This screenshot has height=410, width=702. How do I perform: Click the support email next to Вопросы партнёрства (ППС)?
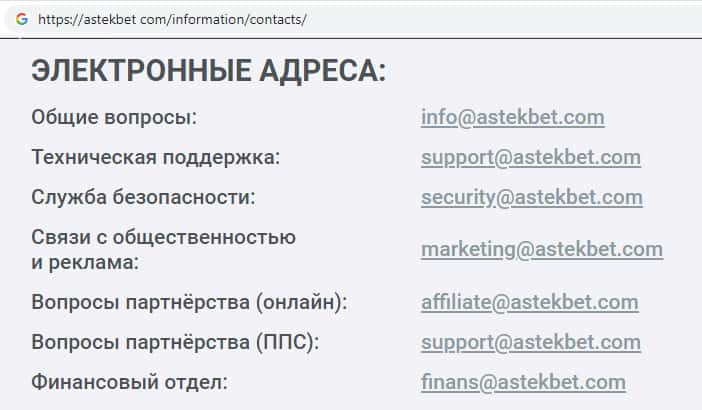(x=530, y=342)
